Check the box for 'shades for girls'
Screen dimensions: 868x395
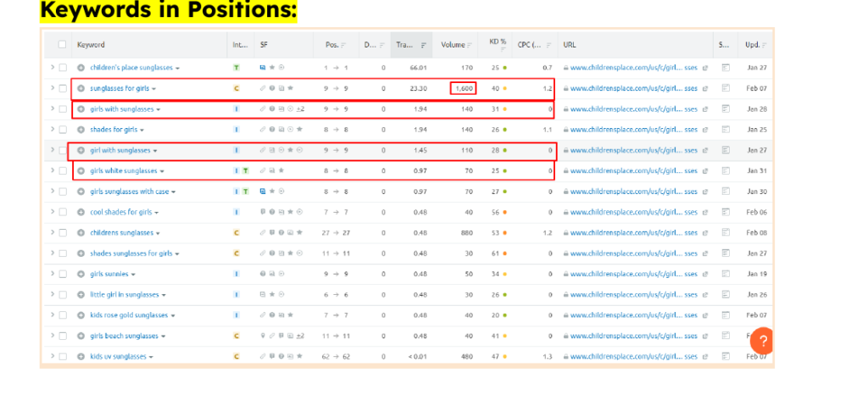tap(63, 130)
